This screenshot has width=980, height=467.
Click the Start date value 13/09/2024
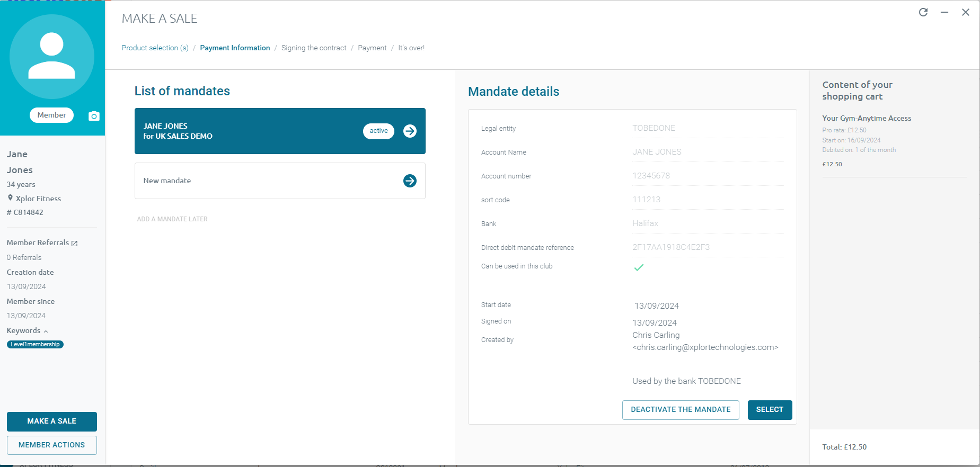657,306
